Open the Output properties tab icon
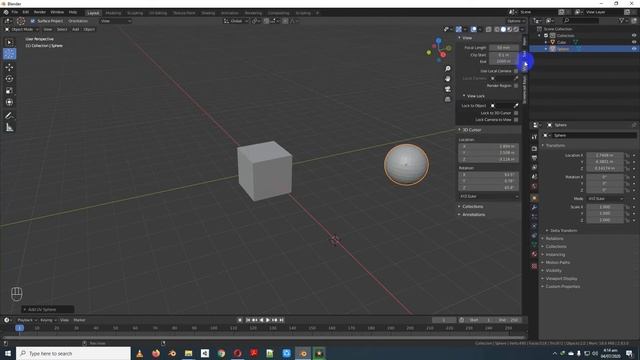This screenshot has width=640, height=360. (534, 158)
